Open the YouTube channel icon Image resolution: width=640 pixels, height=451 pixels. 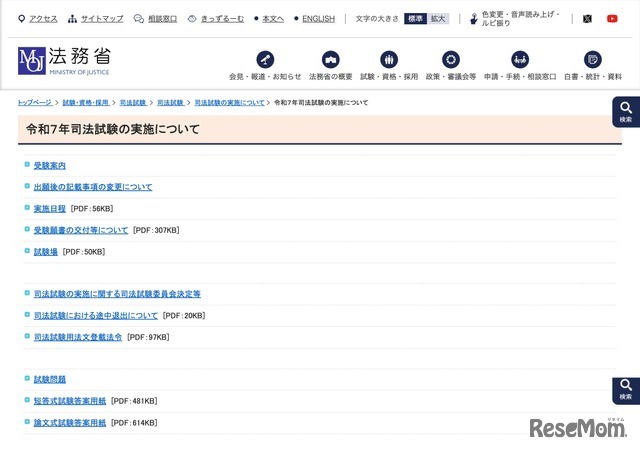(612, 18)
